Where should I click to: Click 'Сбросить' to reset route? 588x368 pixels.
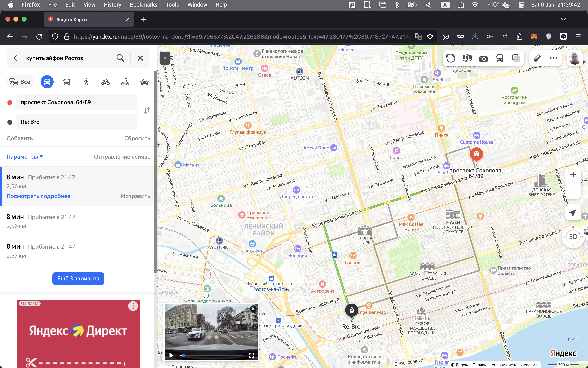[137, 138]
